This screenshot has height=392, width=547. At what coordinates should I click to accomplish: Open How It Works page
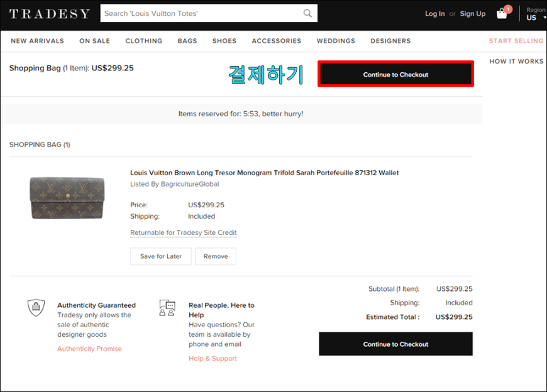516,62
